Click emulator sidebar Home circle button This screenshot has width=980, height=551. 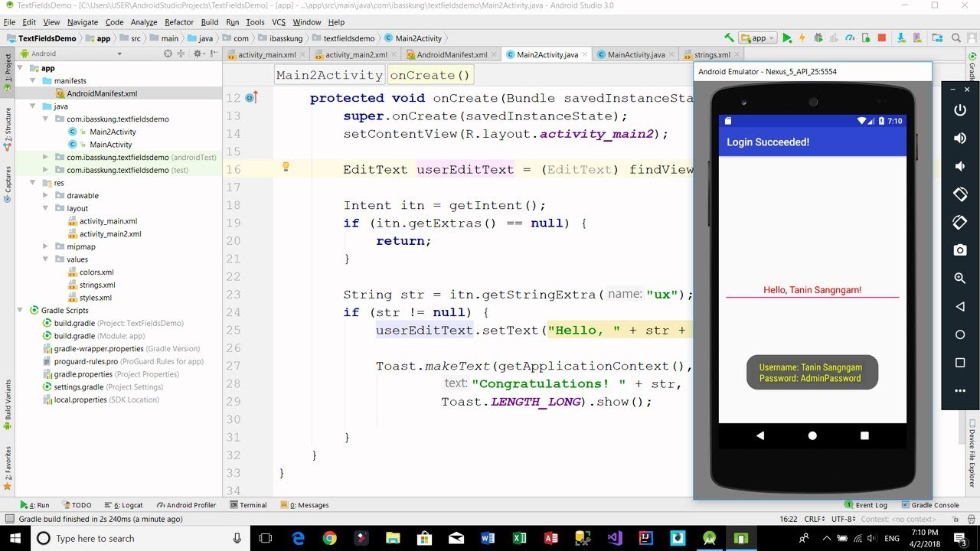coord(960,334)
